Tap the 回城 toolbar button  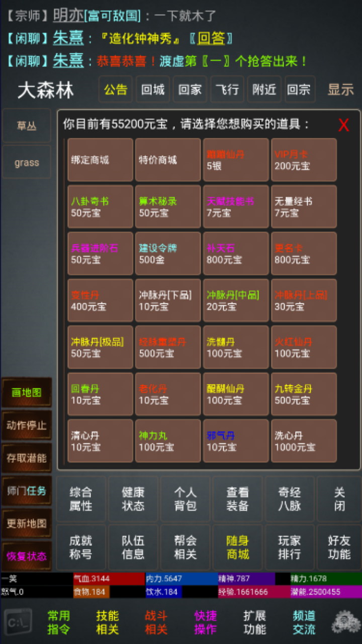click(153, 90)
